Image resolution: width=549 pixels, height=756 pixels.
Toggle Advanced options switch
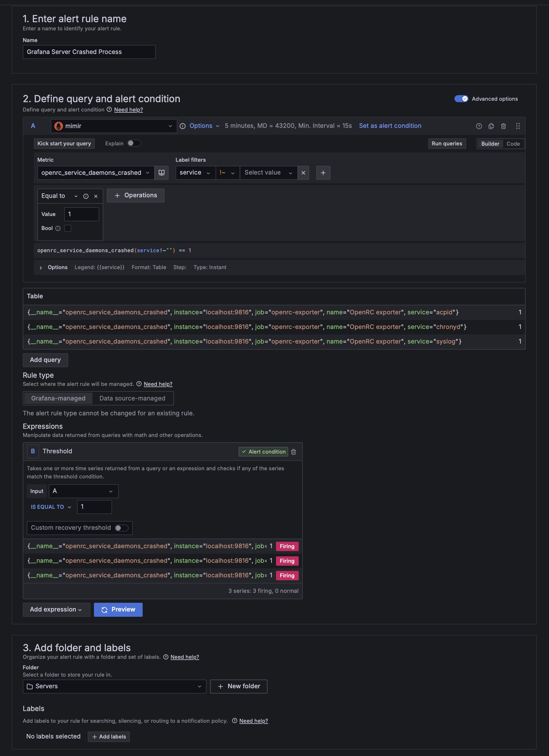[x=461, y=99]
